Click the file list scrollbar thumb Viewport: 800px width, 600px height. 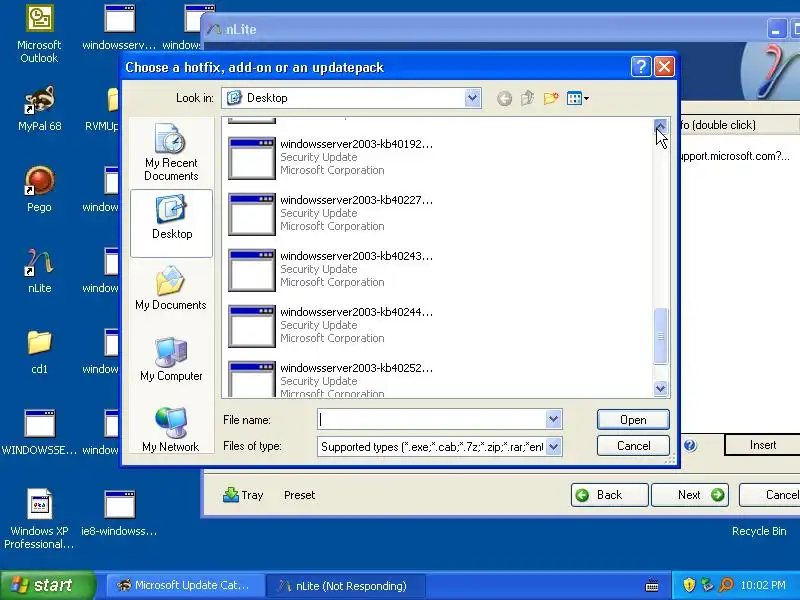click(660, 336)
